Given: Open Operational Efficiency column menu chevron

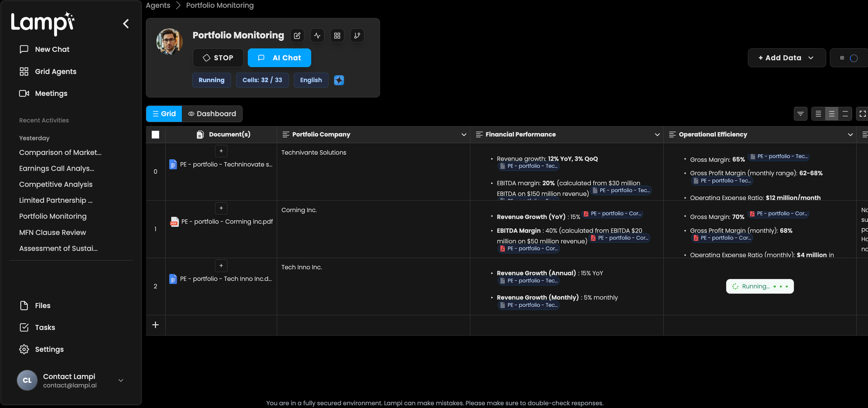Looking at the screenshot, I should pos(850,135).
